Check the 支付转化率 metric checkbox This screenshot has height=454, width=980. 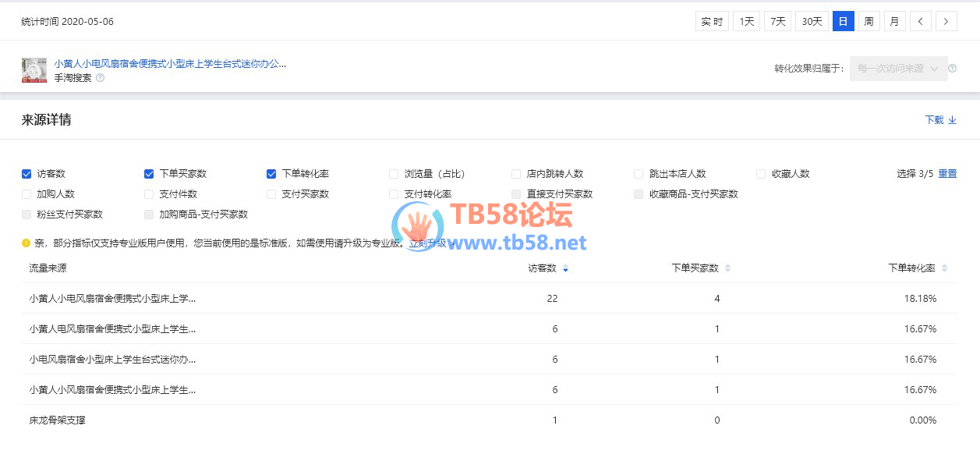[x=394, y=194]
